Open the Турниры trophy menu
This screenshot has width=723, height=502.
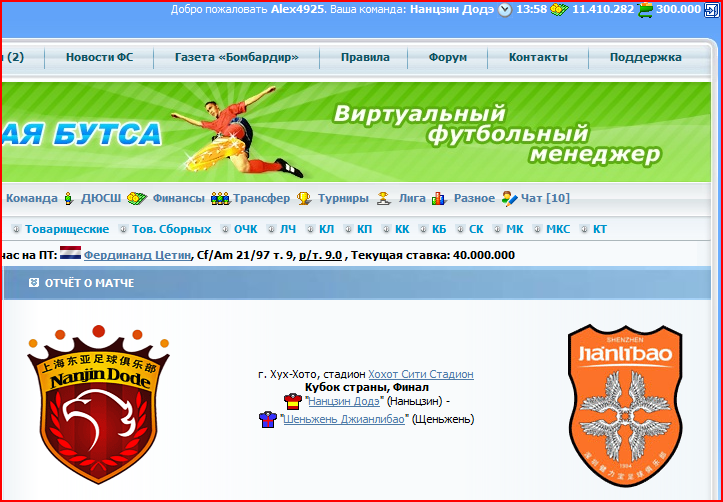pyautogui.click(x=342, y=198)
